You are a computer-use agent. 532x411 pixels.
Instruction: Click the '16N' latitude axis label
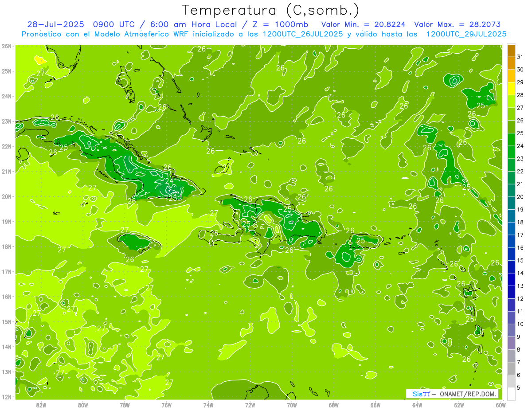point(7,297)
